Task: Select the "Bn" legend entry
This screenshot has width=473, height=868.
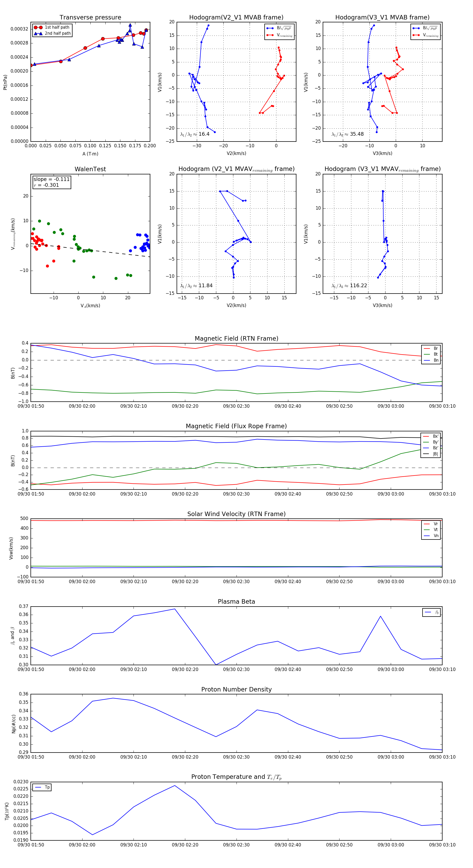Action: 431,360
